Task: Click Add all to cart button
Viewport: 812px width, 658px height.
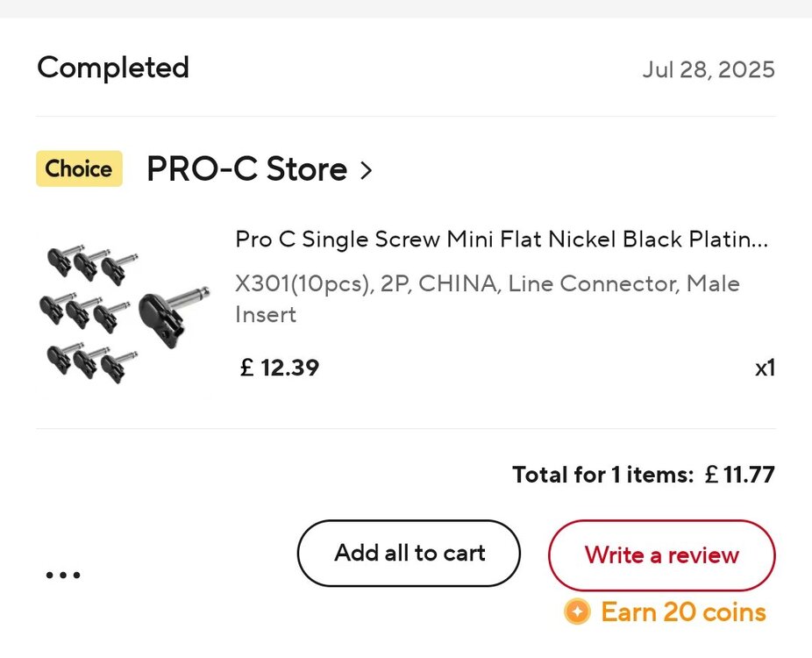Action: pos(409,554)
